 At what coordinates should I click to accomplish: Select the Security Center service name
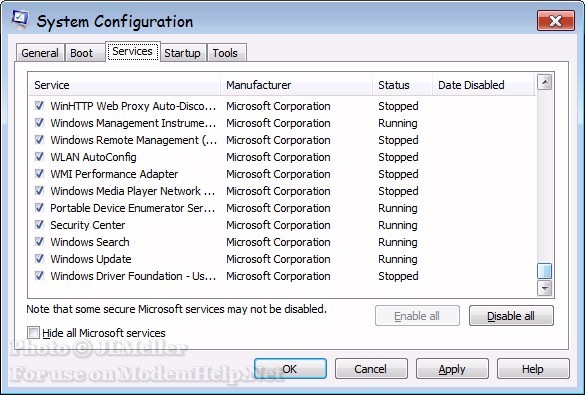click(x=88, y=225)
